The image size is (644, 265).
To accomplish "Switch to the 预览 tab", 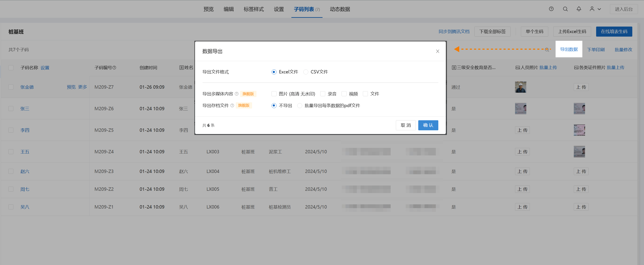I will click(209, 9).
